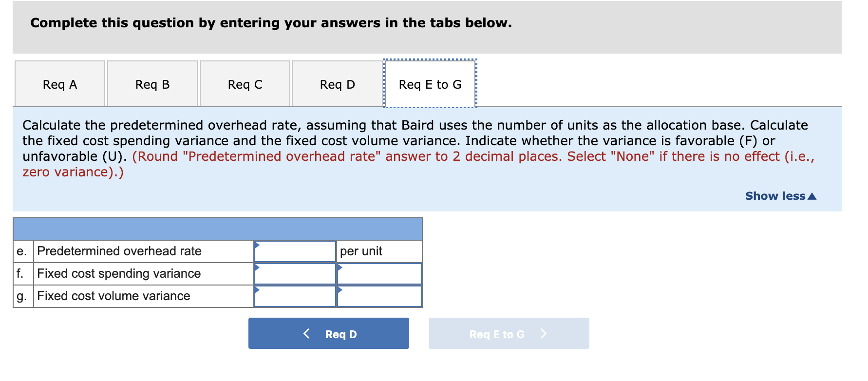Select the Req D tab
868x381 pixels.
(x=337, y=83)
